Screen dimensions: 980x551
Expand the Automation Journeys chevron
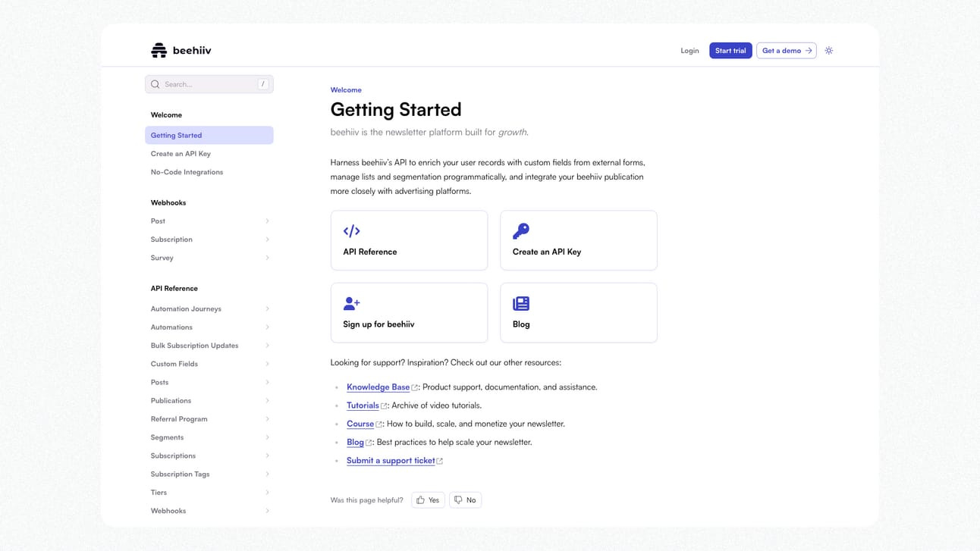tap(267, 309)
